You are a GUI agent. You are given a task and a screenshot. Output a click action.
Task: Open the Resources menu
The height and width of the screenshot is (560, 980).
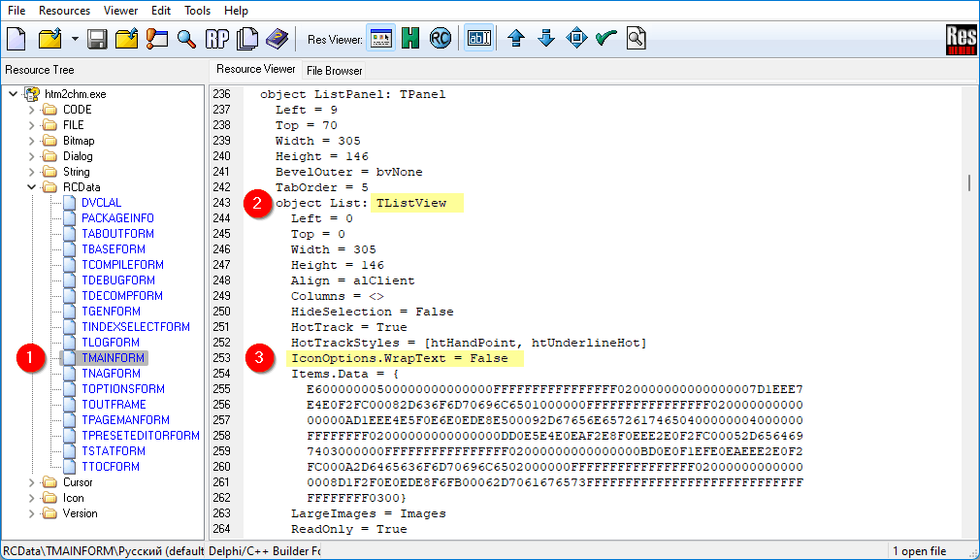64,11
